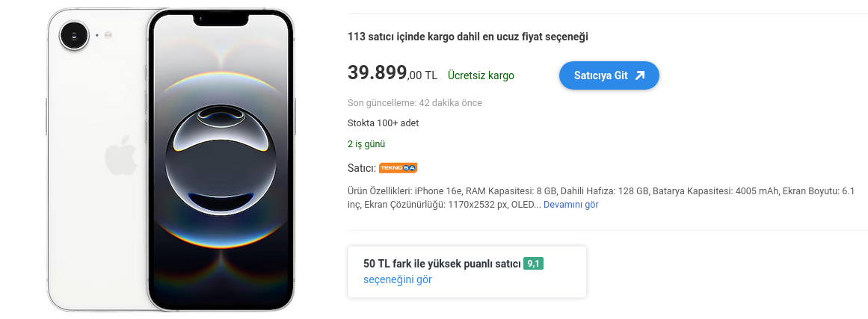Open the Teknosa seller logo
868x319 pixels.
(398, 168)
